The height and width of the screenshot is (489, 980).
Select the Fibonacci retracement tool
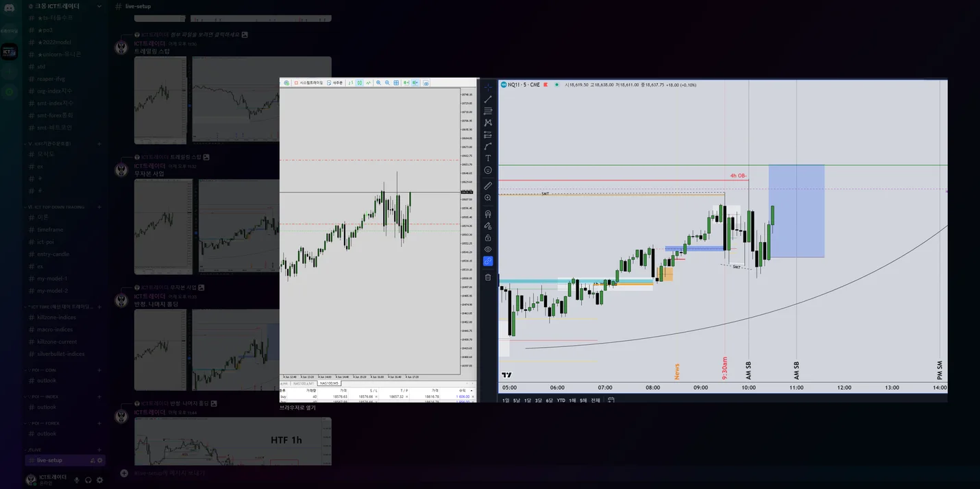coord(488,111)
